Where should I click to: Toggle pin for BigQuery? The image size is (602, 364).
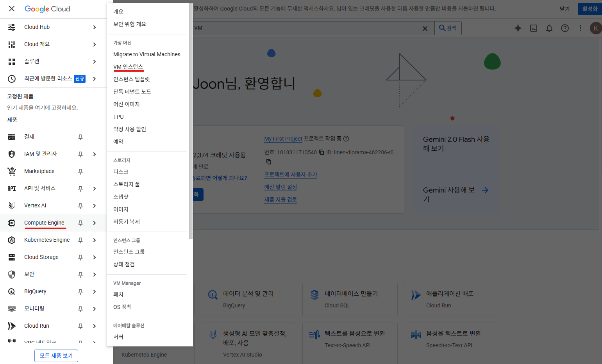(x=80, y=292)
